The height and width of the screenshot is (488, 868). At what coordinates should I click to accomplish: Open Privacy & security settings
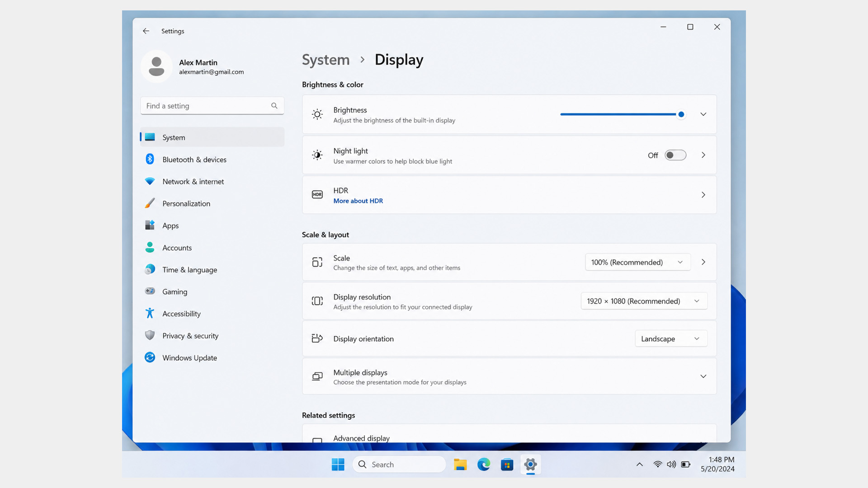pos(212,335)
